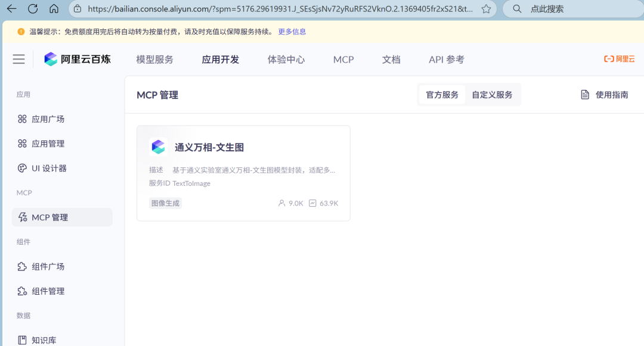This screenshot has height=346, width=644.
Task: Open the 更多信息 link
Action: click(292, 32)
